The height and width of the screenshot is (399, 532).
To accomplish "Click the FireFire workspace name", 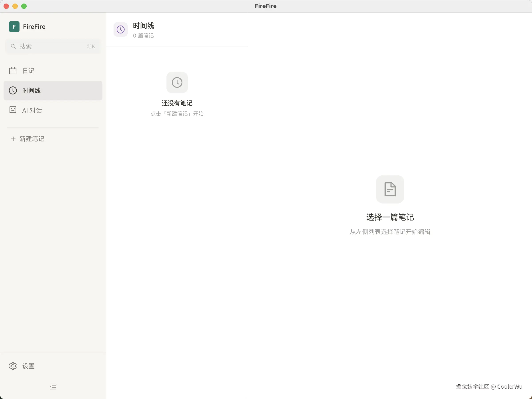I will 34,26.
